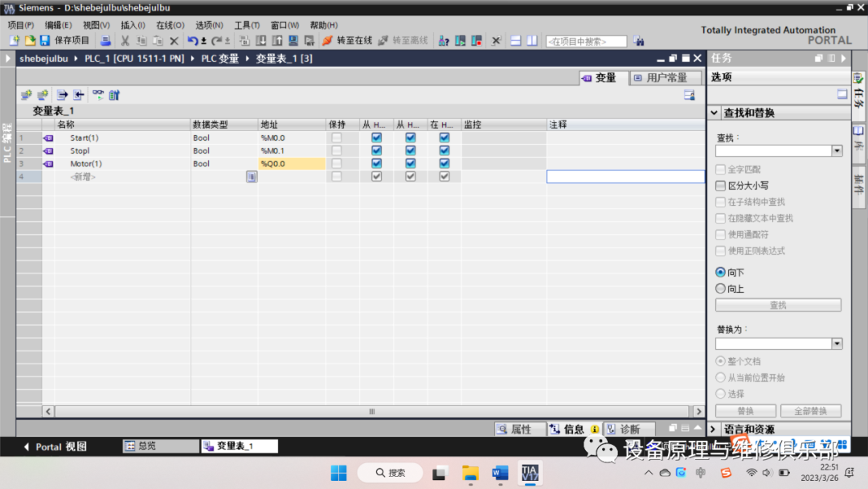Click the 转至在线 (Go online) toolbar icon
The width and height of the screenshot is (868, 489).
click(341, 39)
